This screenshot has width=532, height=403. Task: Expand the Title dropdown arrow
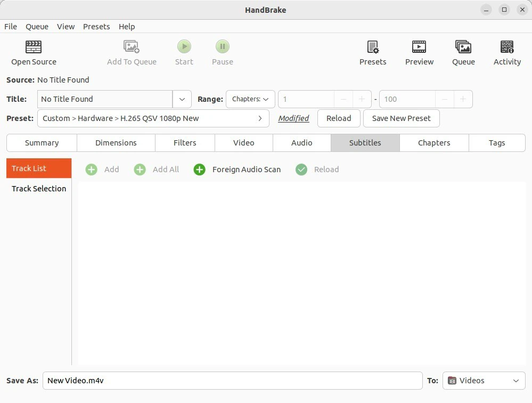click(x=182, y=99)
